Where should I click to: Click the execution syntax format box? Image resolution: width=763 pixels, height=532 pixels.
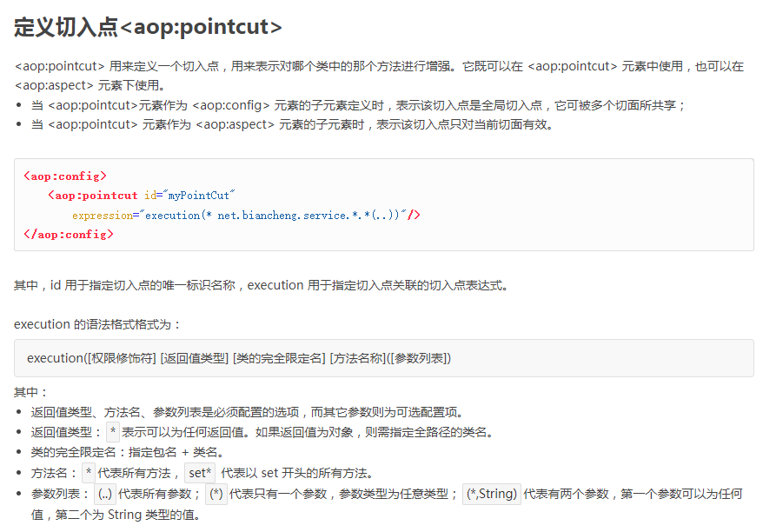[383, 358]
